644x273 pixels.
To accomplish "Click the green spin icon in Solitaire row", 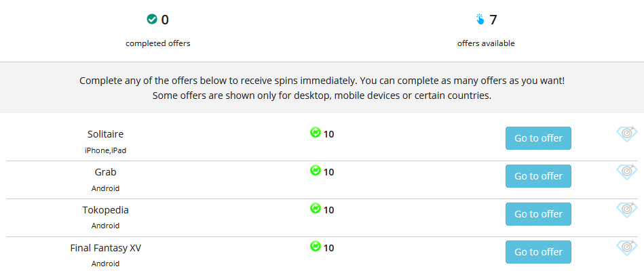I will click(x=316, y=132).
